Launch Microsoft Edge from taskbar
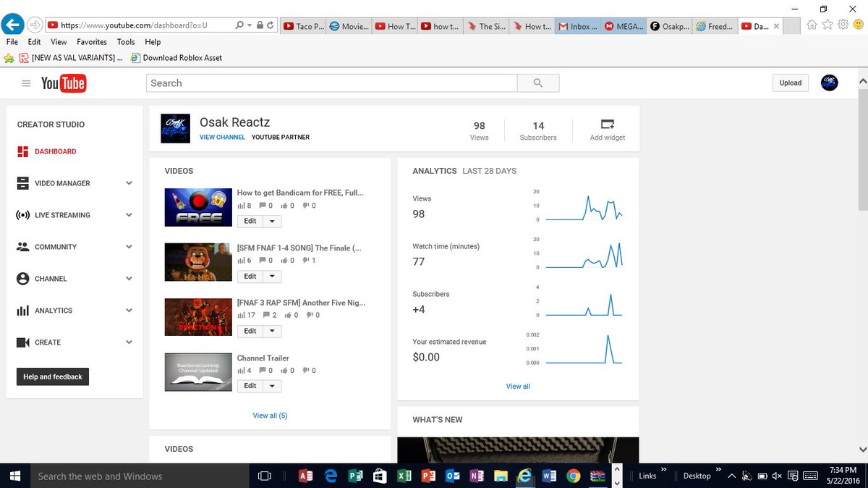868x488 pixels. (331, 476)
